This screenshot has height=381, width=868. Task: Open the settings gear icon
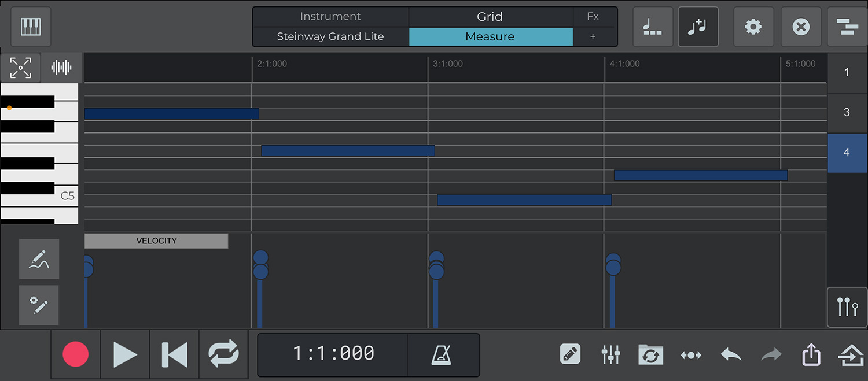point(753,27)
